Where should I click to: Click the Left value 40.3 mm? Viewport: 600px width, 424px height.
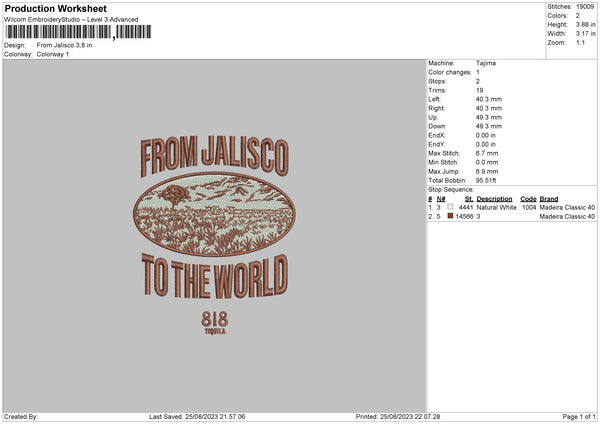pos(489,99)
